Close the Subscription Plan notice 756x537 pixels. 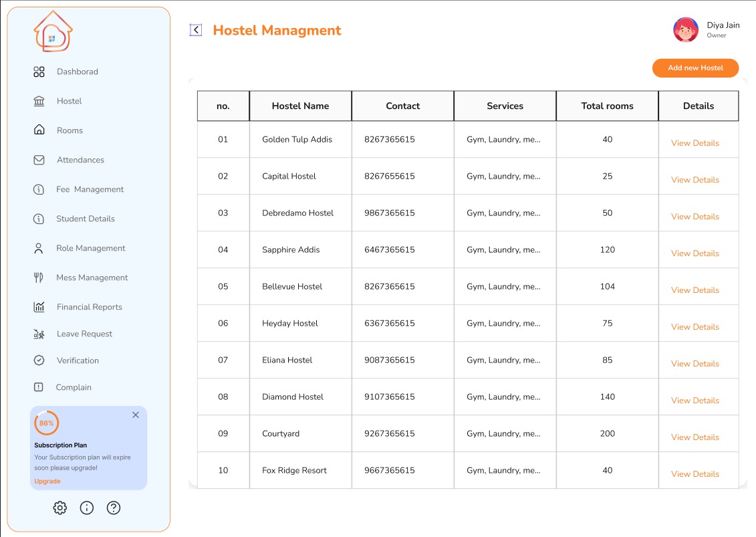(136, 415)
